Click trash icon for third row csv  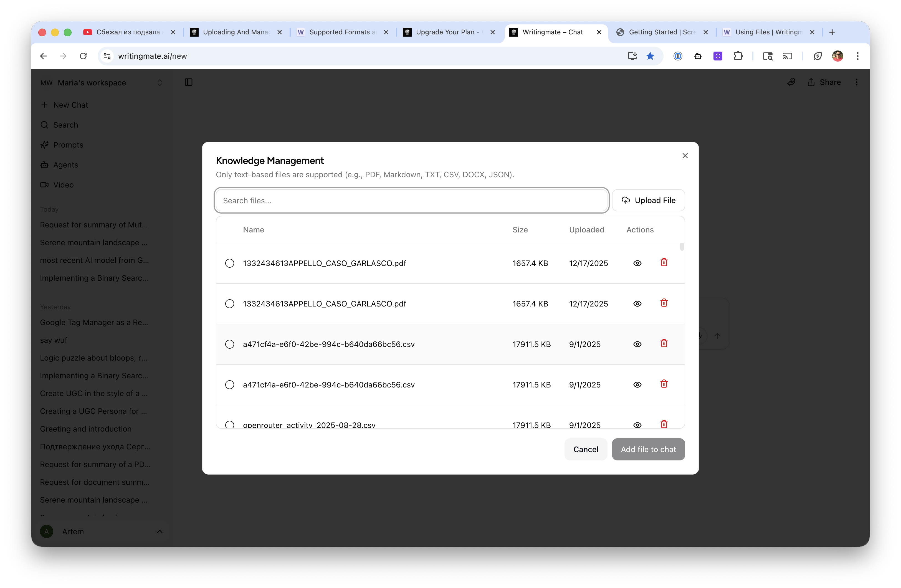click(x=664, y=343)
